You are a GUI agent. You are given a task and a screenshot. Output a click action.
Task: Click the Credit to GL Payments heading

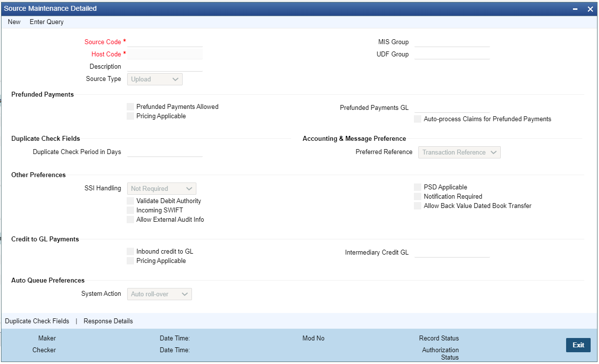click(x=45, y=239)
